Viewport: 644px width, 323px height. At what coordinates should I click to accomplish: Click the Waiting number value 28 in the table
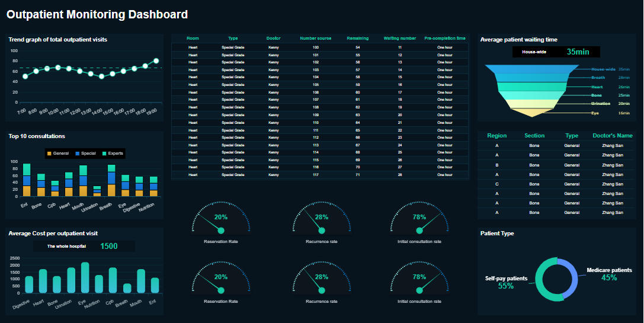pyautogui.click(x=400, y=175)
